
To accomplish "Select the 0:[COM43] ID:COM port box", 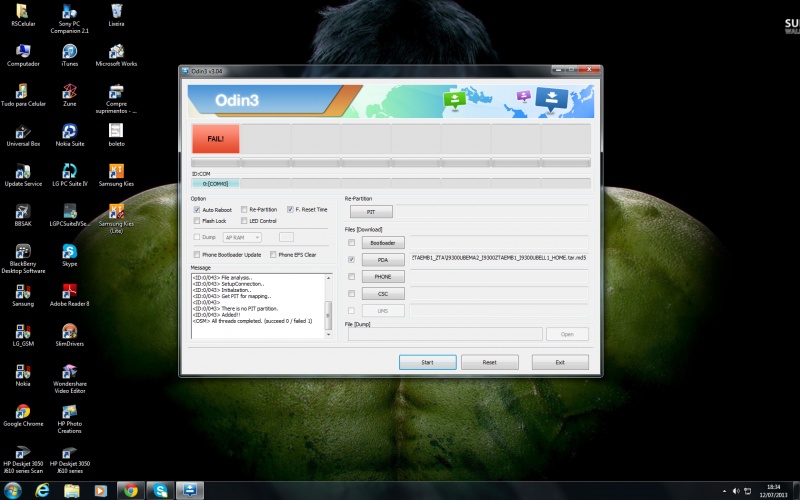I will (x=215, y=184).
